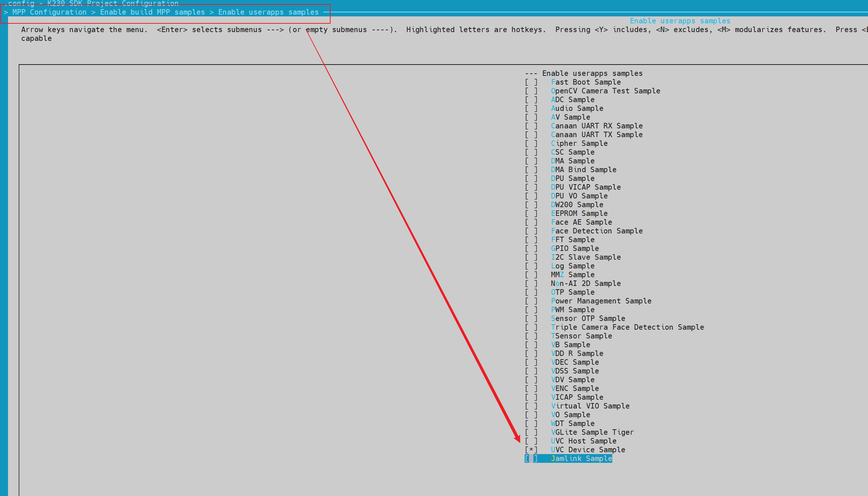Toggle the GPIO Sample checkbox

click(x=531, y=249)
